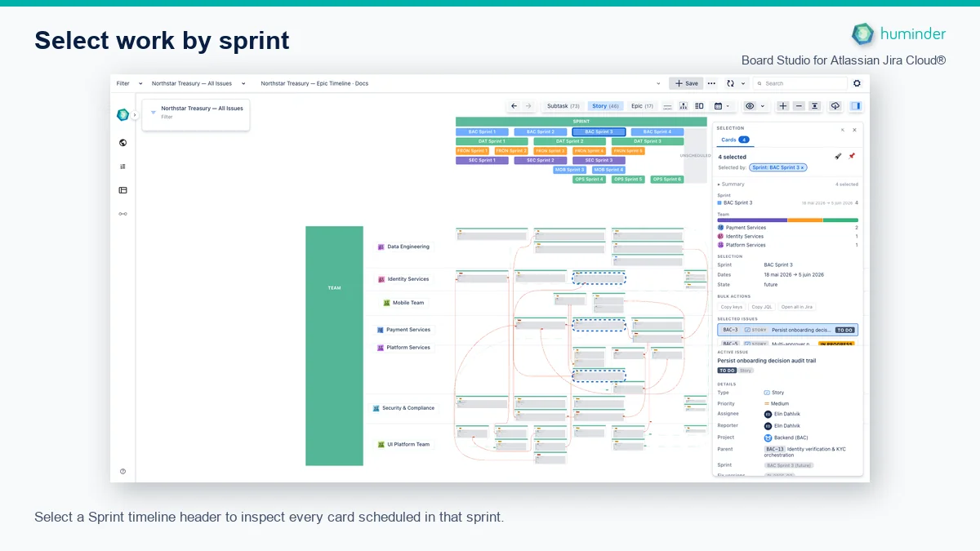Open the three-dot more menu

(x=711, y=83)
